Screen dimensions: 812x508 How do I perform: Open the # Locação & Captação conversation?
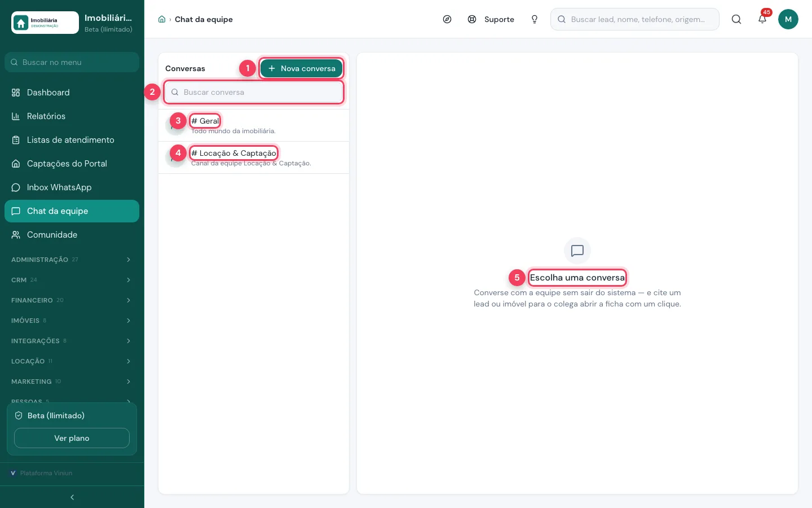pyautogui.click(x=254, y=157)
